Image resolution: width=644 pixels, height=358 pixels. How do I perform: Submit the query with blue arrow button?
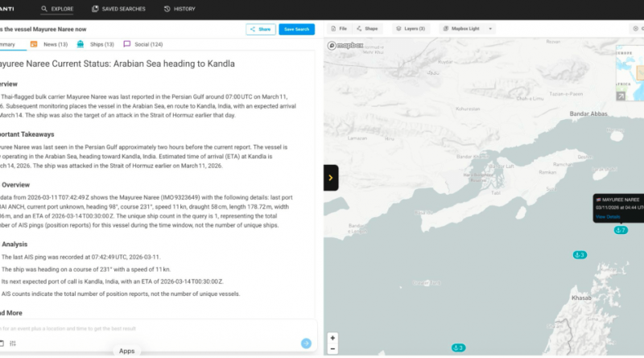[306, 344]
